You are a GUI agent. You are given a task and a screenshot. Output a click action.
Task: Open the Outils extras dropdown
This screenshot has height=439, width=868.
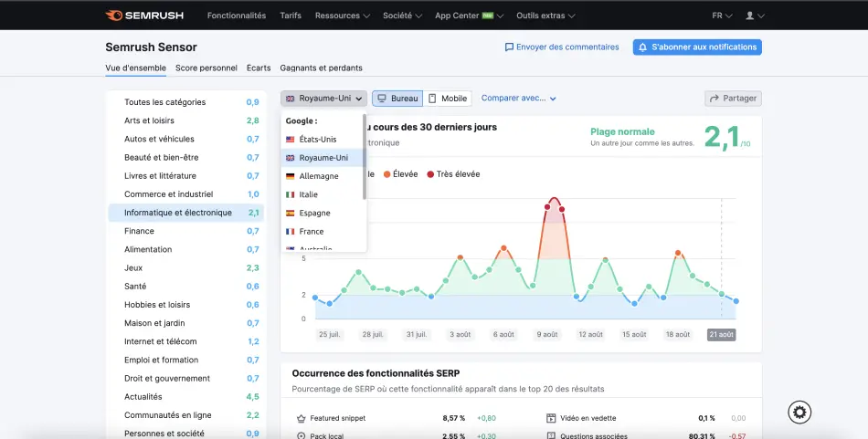tap(545, 16)
